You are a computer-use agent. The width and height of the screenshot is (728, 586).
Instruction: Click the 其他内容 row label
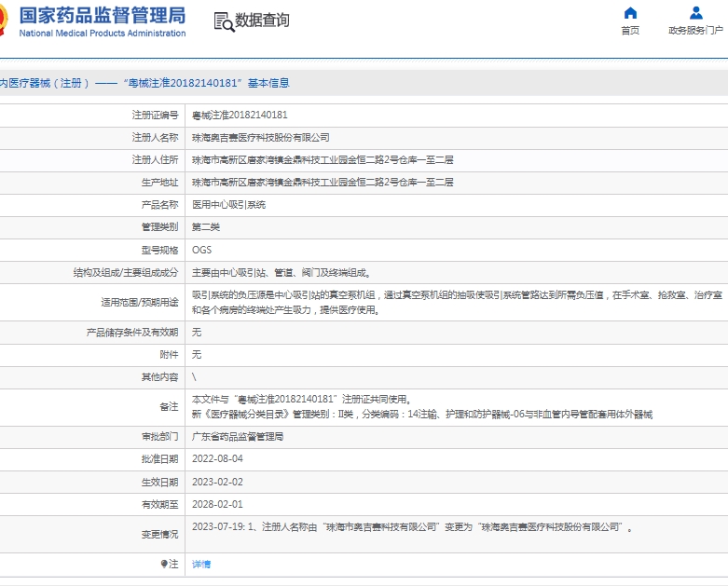(159, 377)
